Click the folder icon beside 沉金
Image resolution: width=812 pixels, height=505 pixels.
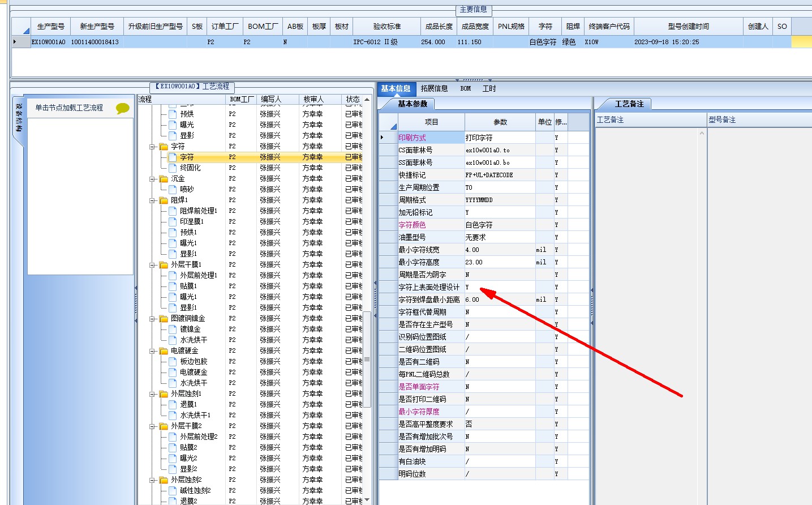pyautogui.click(x=164, y=179)
